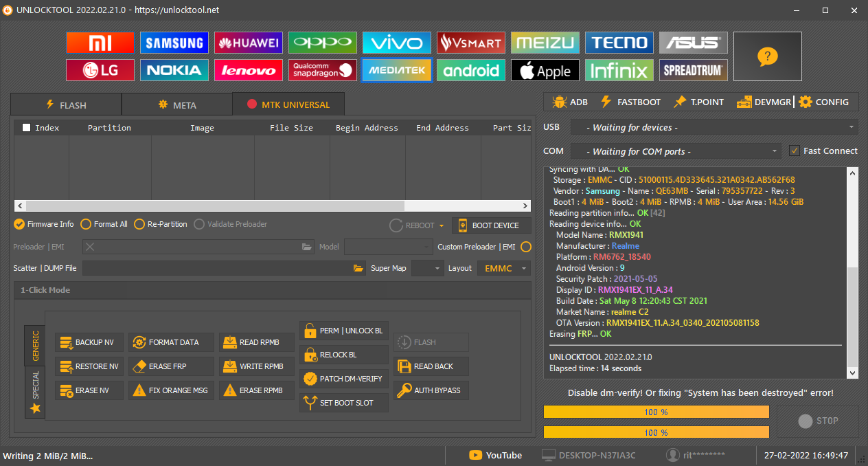868x466 pixels.
Task: Toggle the Fast Connect checkbox
Action: [795, 151]
